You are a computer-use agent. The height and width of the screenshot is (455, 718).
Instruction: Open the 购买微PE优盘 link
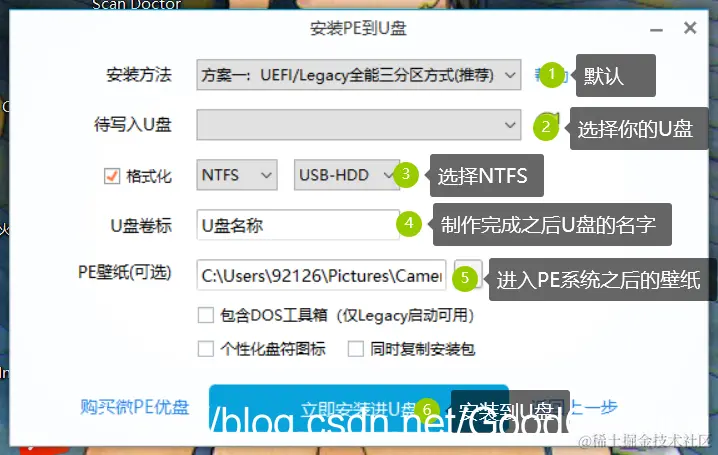coord(135,407)
